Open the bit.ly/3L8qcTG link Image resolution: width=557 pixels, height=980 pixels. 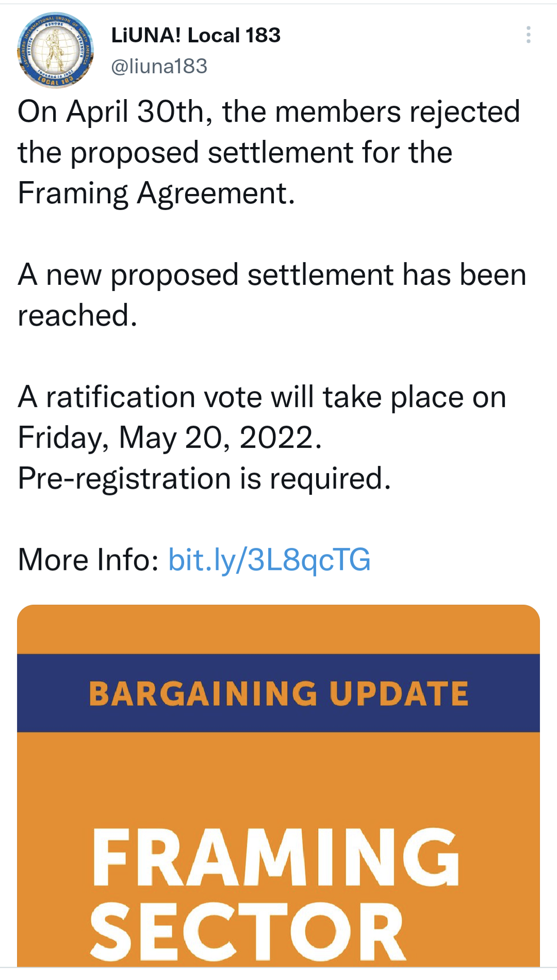click(x=269, y=559)
